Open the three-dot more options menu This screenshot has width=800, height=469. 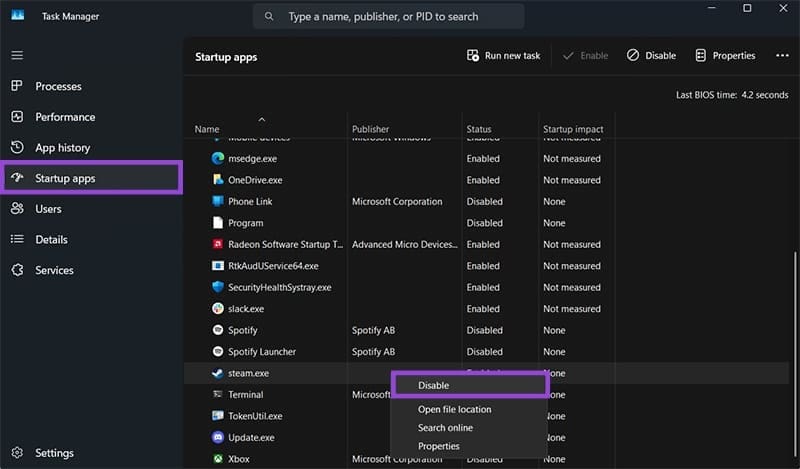tap(782, 56)
